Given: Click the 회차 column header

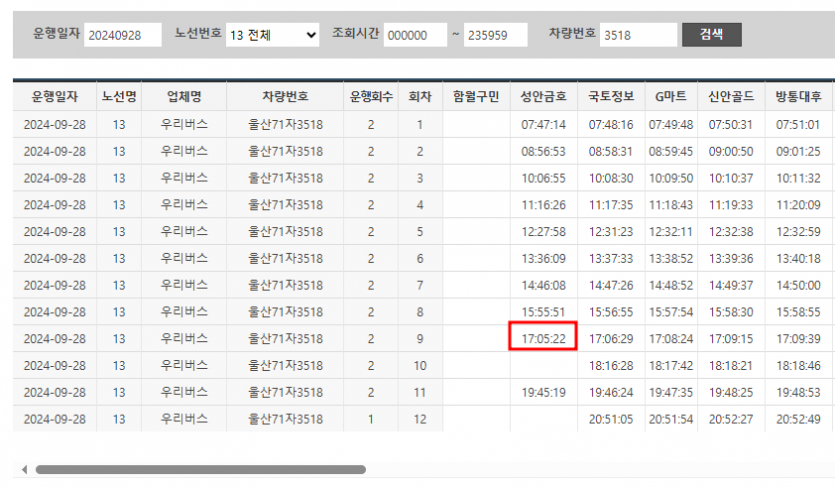Looking at the screenshot, I should 420,97.
